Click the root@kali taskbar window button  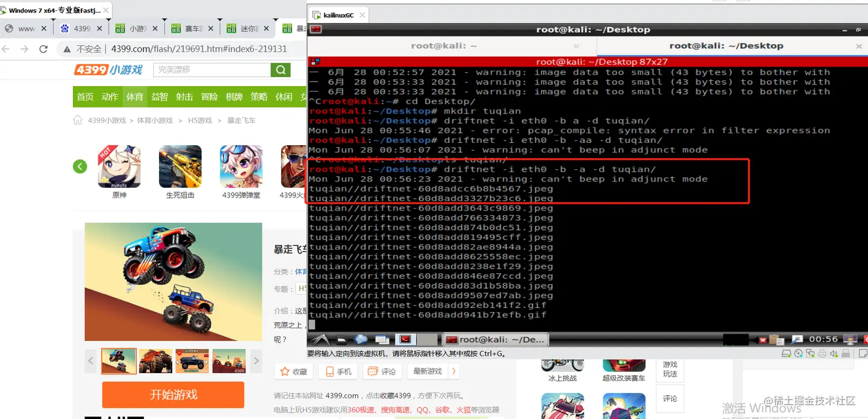click(x=495, y=339)
